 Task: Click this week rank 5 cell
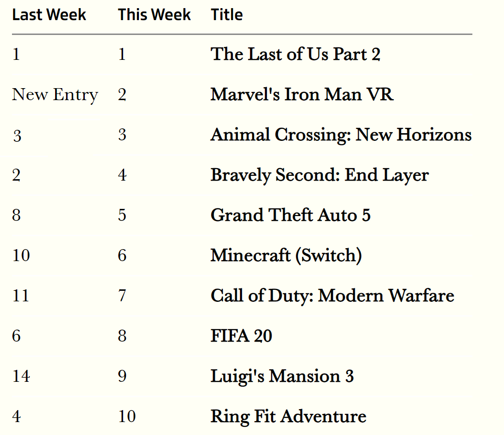(122, 215)
